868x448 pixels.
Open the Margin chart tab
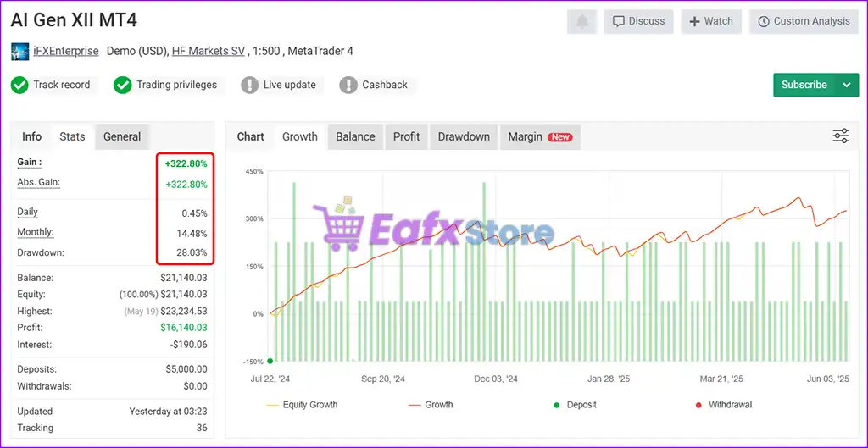[x=540, y=136]
